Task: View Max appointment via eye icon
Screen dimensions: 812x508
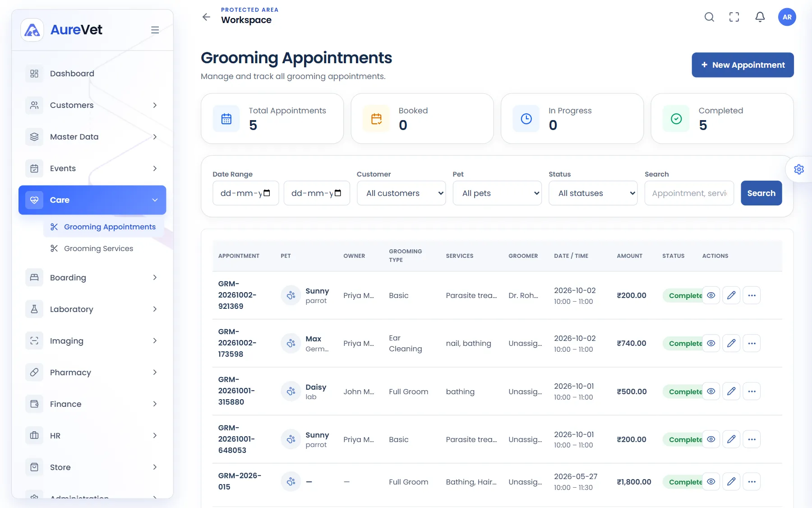Action: point(711,343)
